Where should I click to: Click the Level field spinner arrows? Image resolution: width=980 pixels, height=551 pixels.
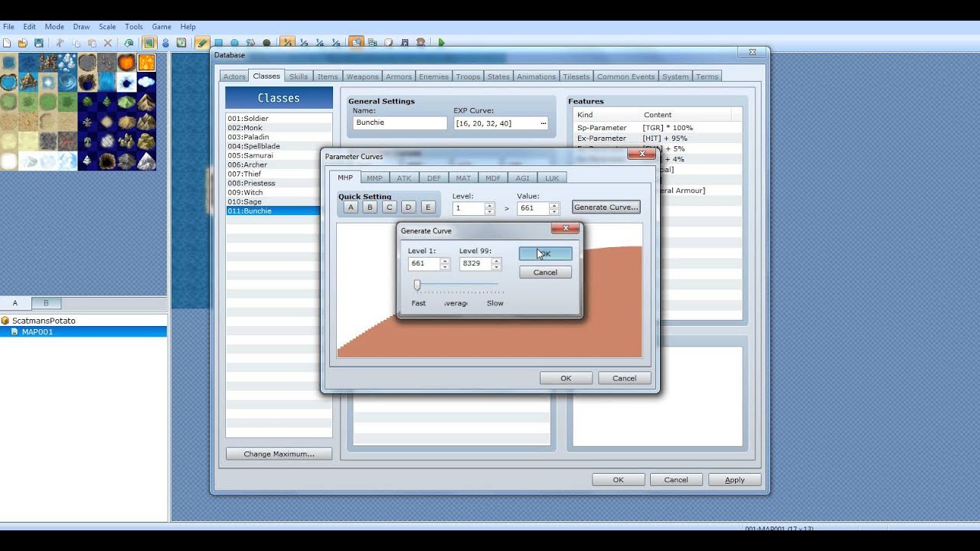[489, 208]
